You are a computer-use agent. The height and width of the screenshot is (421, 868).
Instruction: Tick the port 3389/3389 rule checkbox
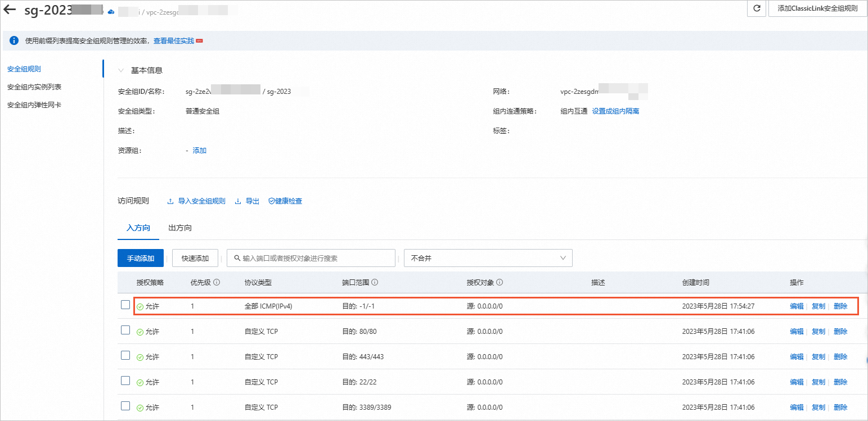point(125,406)
